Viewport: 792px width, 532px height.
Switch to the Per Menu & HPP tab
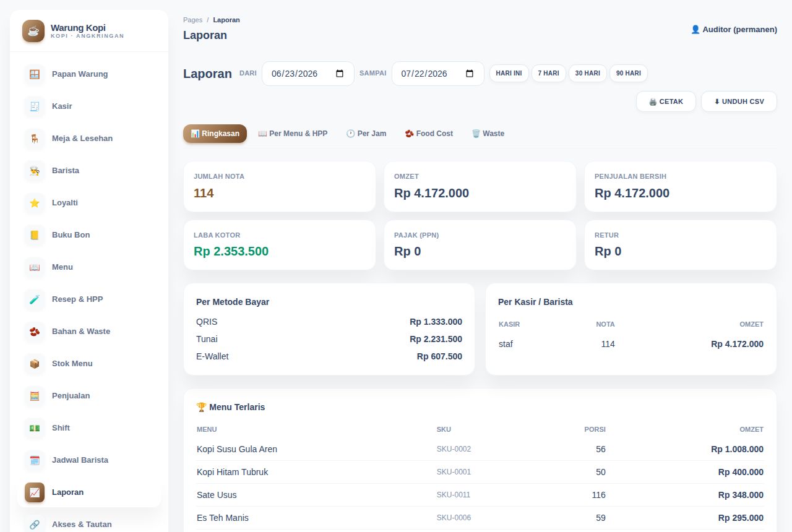pyautogui.click(x=293, y=134)
